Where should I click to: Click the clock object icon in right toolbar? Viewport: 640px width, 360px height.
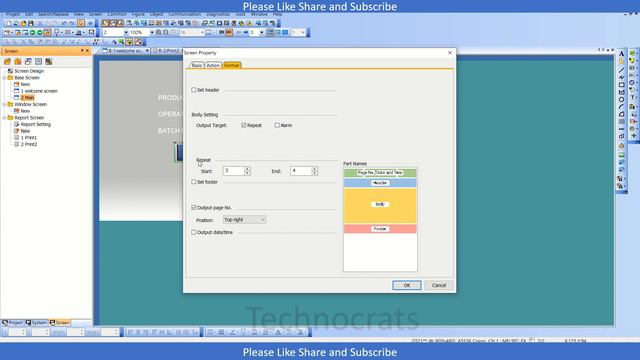pos(632,82)
